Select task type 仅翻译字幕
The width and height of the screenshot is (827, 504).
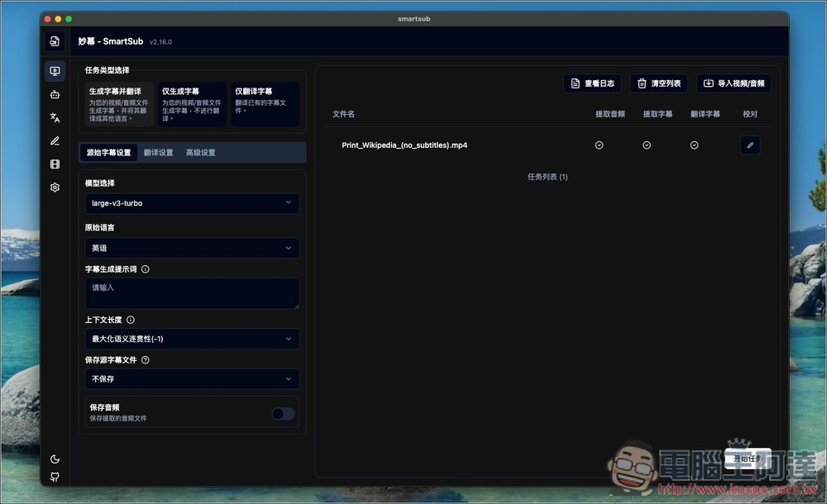click(265, 104)
